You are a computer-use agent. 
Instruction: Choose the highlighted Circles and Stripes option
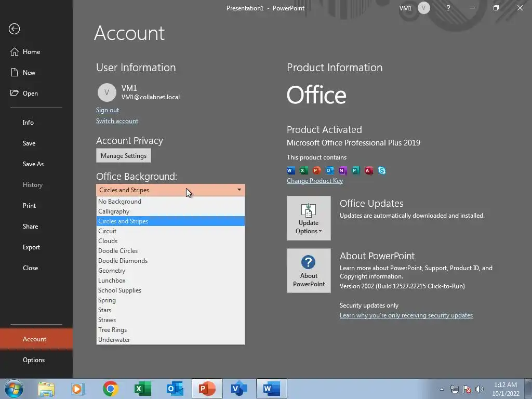170,221
